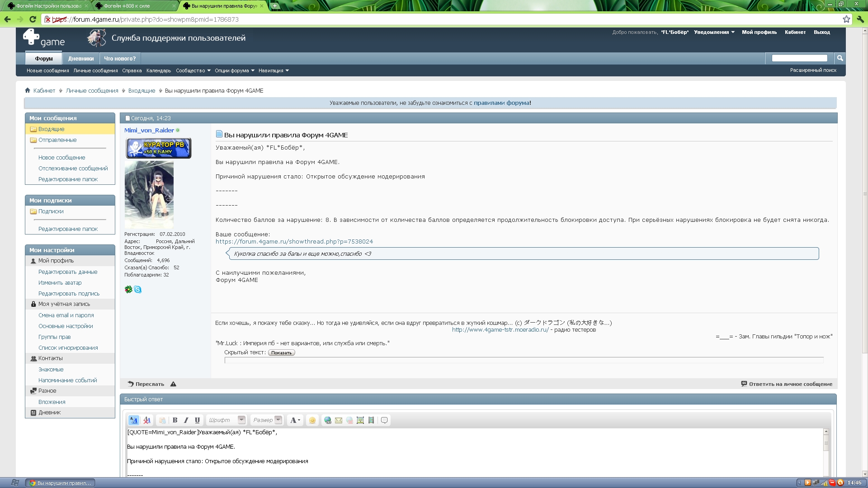The height and width of the screenshot is (488, 868).
Task: Click Показать hidden text button
Action: [281, 353]
